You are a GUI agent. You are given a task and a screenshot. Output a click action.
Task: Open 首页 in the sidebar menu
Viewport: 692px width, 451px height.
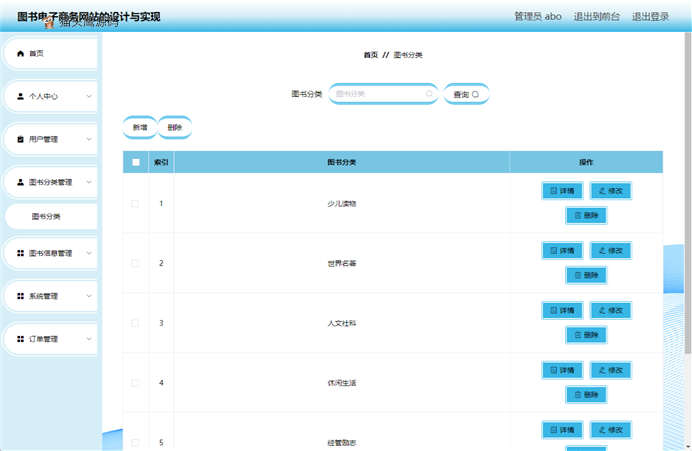click(x=51, y=53)
